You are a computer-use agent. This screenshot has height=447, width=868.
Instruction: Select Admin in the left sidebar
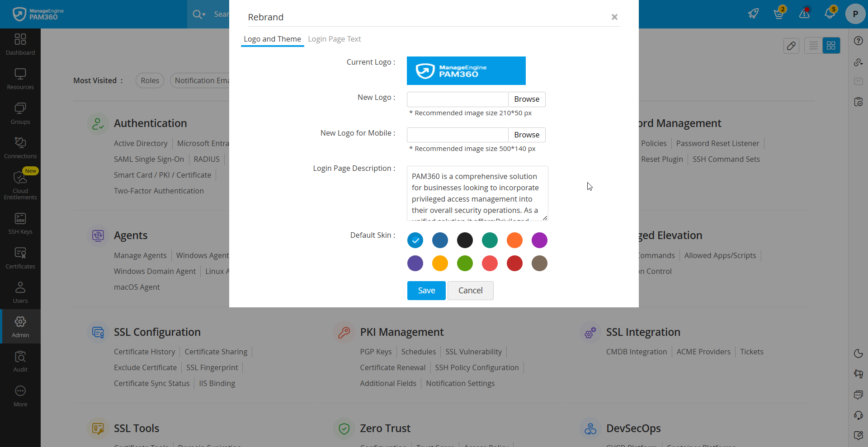pyautogui.click(x=20, y=327)
